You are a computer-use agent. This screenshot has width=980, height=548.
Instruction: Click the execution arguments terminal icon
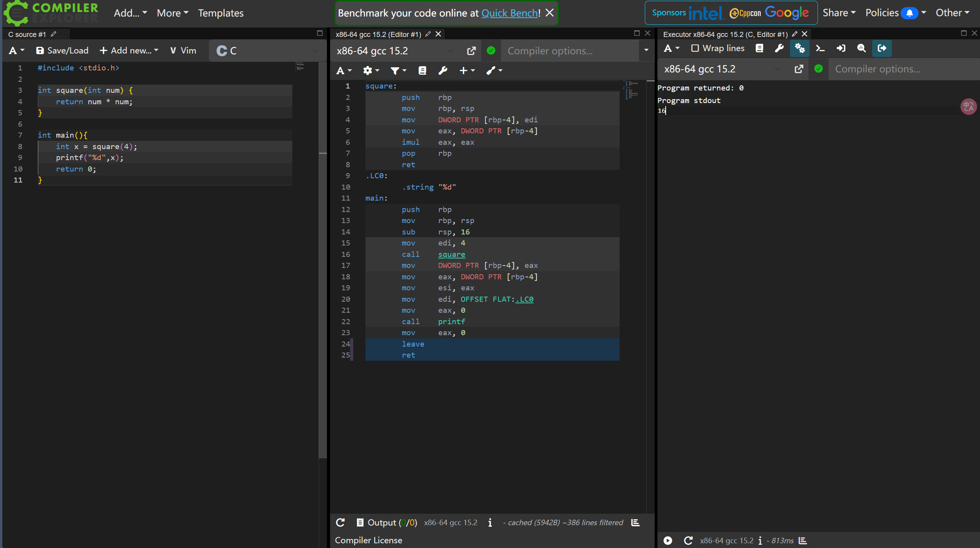(x=820, y=48)
